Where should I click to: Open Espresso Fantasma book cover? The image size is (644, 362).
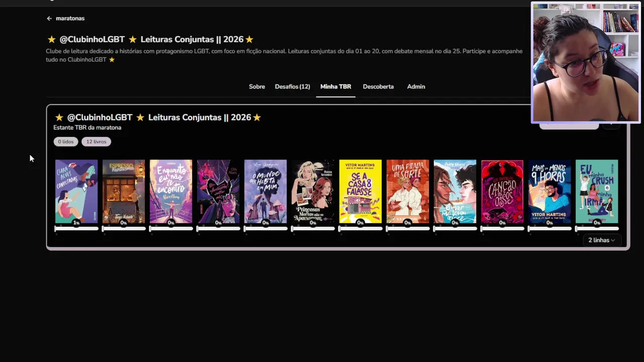click(124, 192)
